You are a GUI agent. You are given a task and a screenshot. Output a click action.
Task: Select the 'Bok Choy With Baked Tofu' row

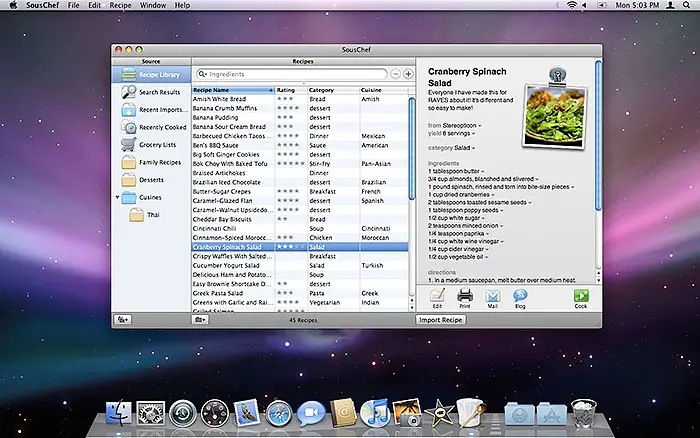click(300, 164)
